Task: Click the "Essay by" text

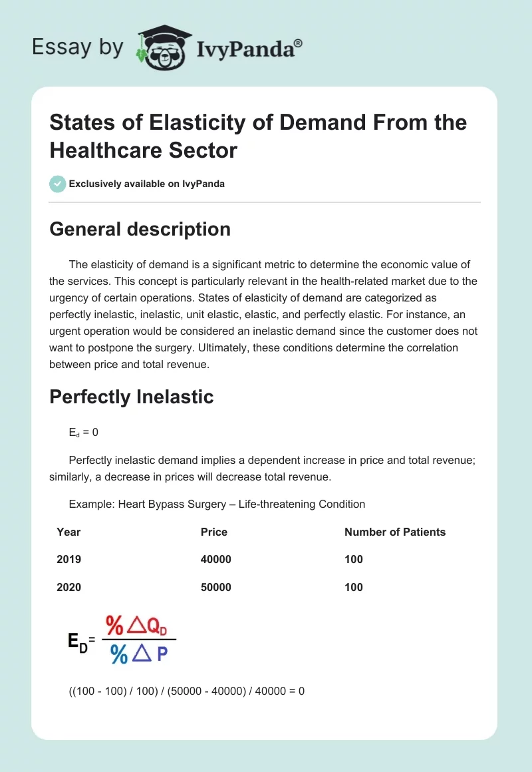Action: click(x=78, y=48)
